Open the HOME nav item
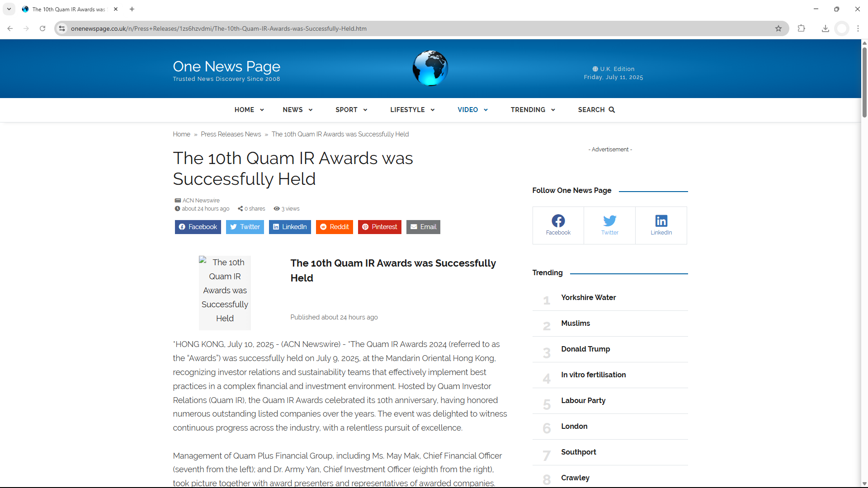The height and width of the screenshot is (488, 868). [x=244, y=110]
